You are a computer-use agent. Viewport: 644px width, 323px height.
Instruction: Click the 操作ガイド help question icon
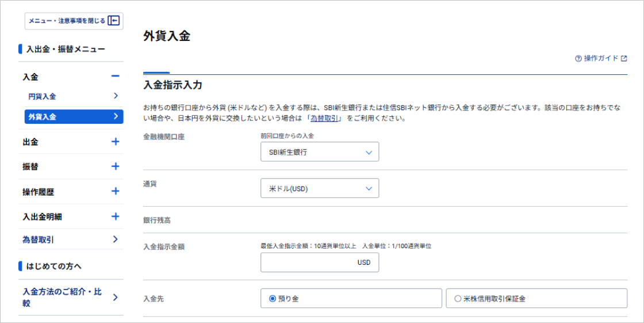pyautogui.click(x=578, y=59)
